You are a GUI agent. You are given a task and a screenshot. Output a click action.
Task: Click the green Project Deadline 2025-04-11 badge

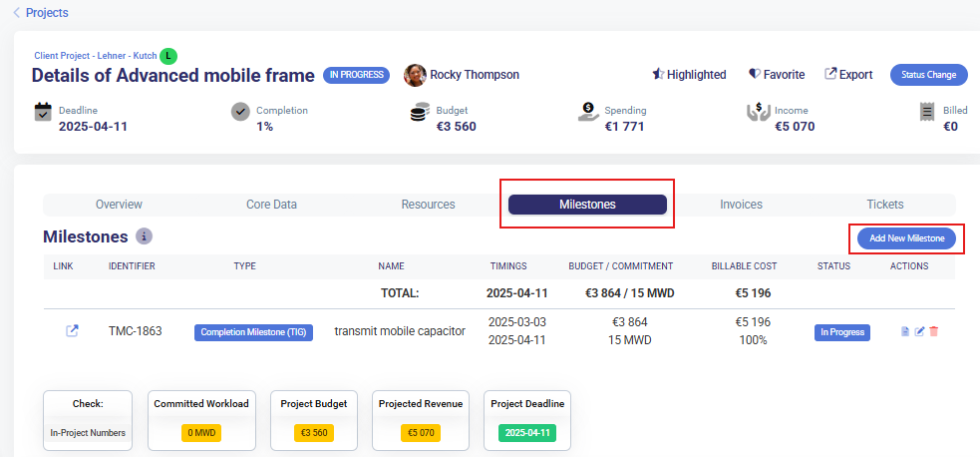pyautogui.click(x=526, y=433)
